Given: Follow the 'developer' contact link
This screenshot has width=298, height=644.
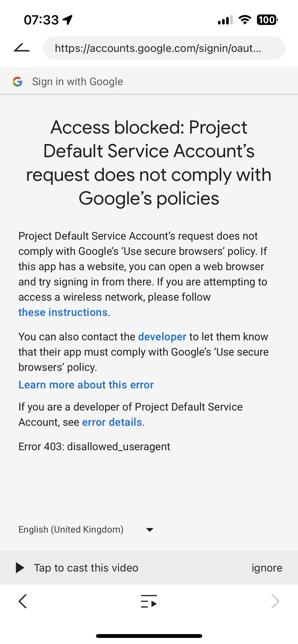Looking at the screenshot, I should pyautogui.click(x=162, y=337).
